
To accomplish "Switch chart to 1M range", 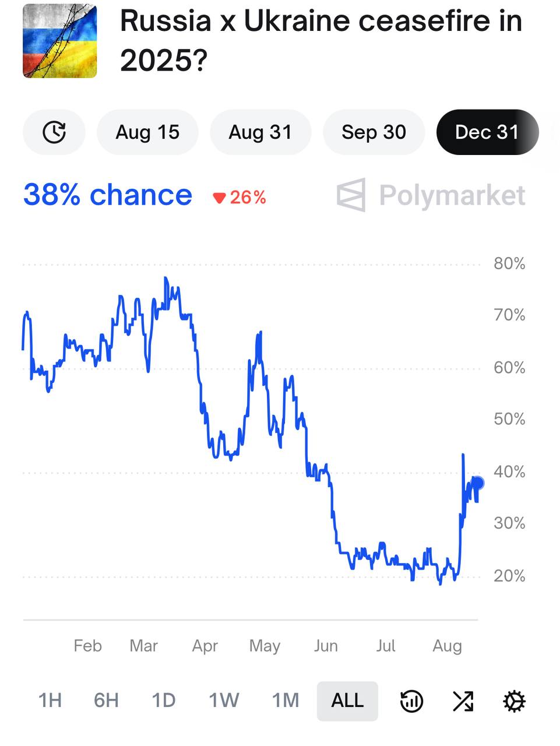I will coord(286,701).
